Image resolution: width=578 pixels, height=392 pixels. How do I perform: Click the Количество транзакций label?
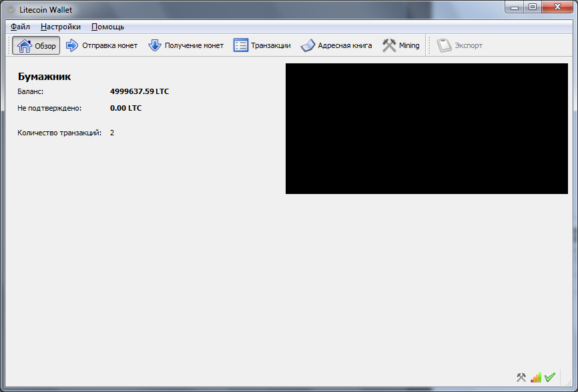59,133
